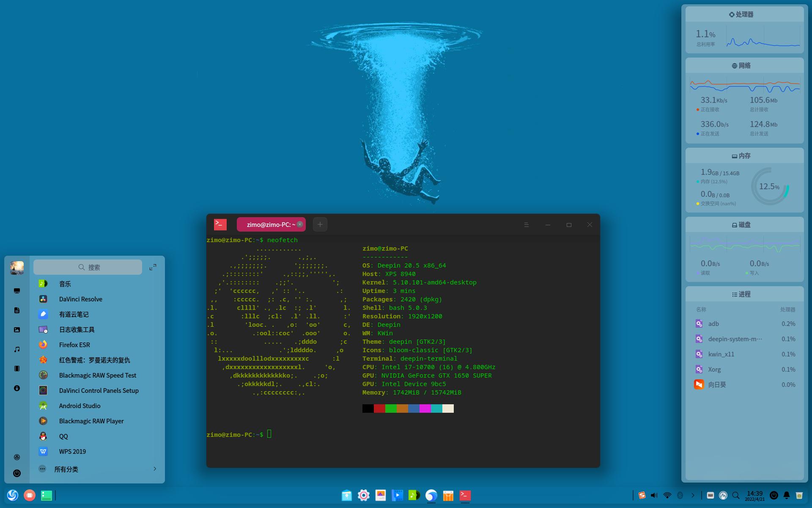Click the launcher search field

(x=88, y=267)
